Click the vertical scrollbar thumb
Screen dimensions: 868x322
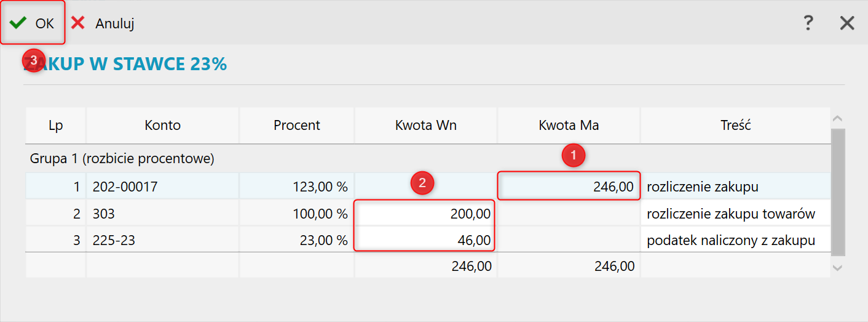click(x=837, y=193)
